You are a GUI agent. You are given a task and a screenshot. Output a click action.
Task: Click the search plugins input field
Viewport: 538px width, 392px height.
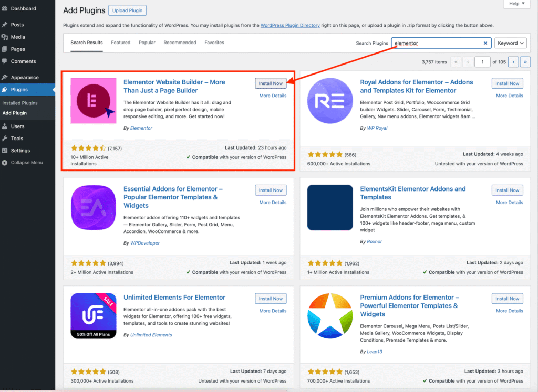tap(437, 44)
